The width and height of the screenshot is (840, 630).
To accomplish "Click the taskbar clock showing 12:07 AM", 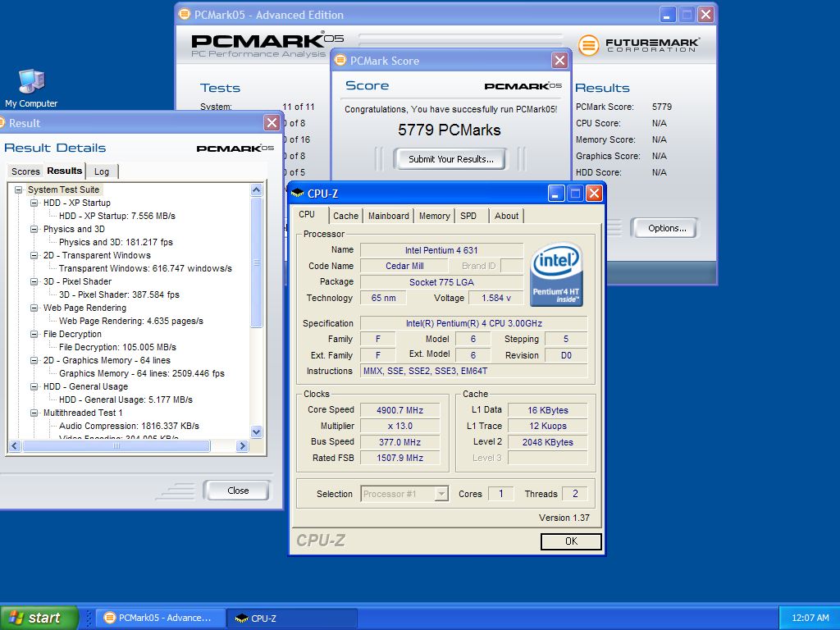I will tap(810, 618).
